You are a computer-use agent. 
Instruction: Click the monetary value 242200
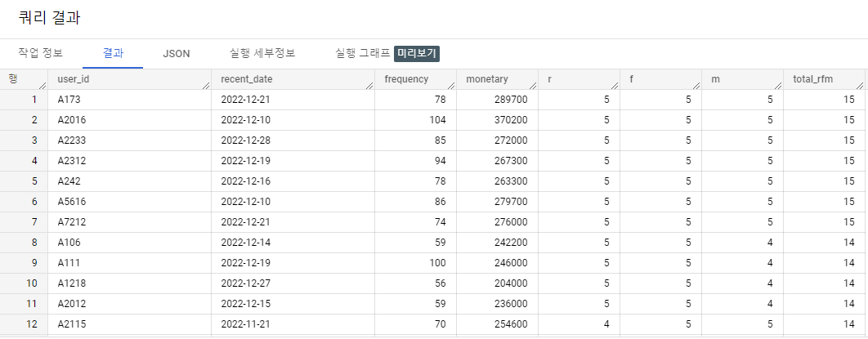tap(497, 243)
